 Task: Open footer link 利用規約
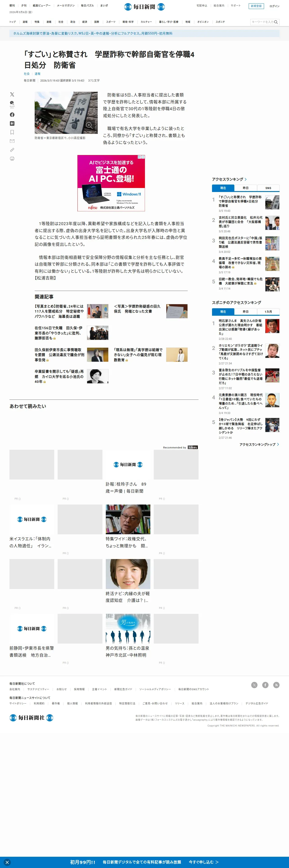tap(39, 703)
